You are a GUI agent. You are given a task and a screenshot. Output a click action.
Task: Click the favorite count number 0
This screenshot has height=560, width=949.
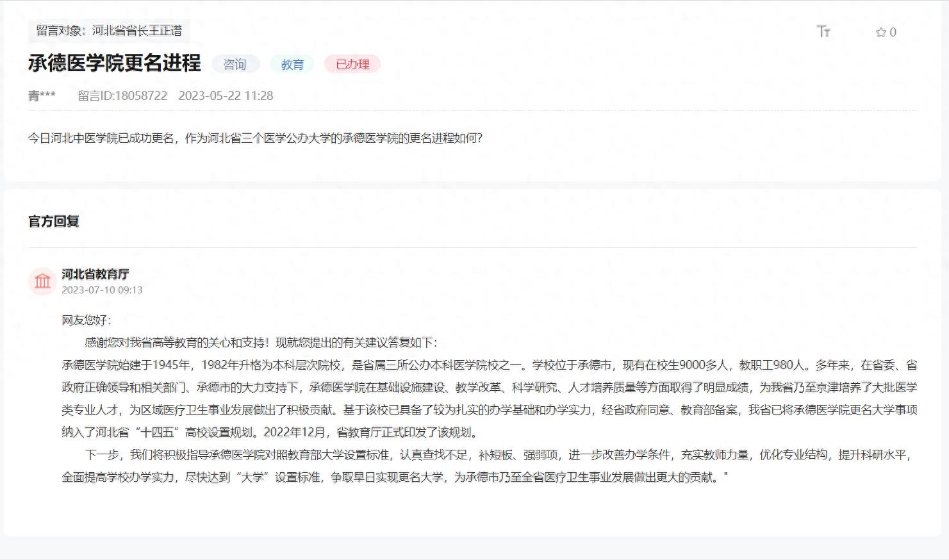893,32
